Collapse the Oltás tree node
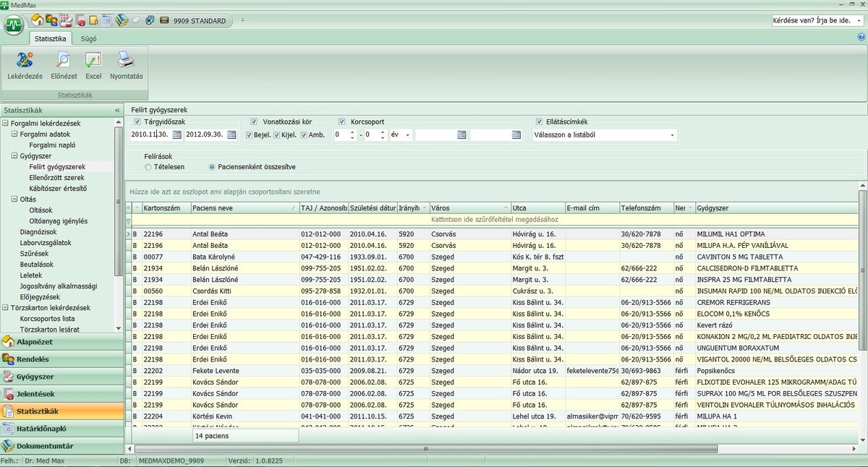This screenshot has width=868, height=467. pos(14,200)
